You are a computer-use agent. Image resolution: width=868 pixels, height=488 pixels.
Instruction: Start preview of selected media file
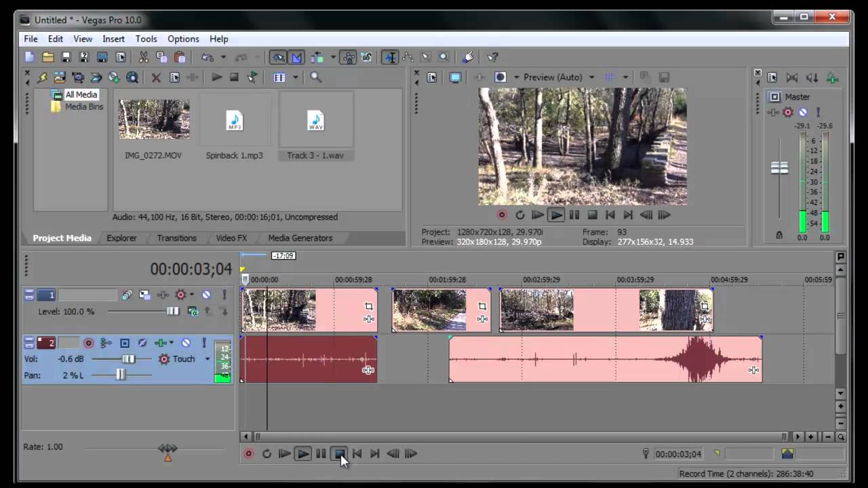[x=217, y=77]
